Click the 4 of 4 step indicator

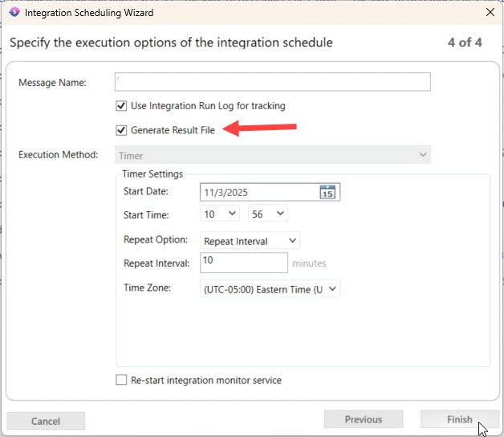[x=465, y=43]
